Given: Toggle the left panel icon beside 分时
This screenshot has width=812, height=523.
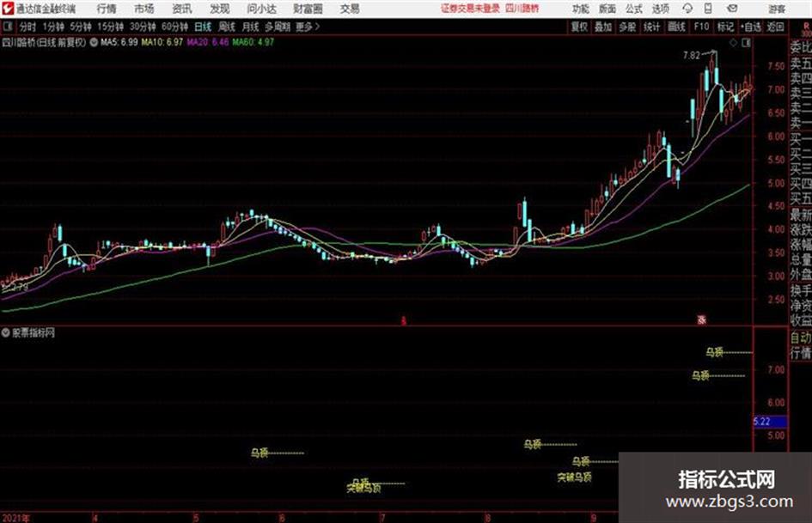Looking at the screenshot, I should pyautogui.click(x=8, y=27).
